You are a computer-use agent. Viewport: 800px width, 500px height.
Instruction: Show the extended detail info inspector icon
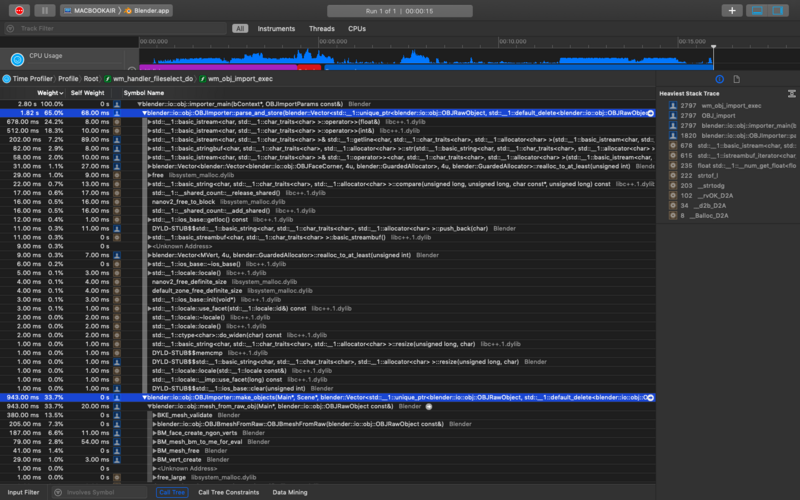pos(719,79)
